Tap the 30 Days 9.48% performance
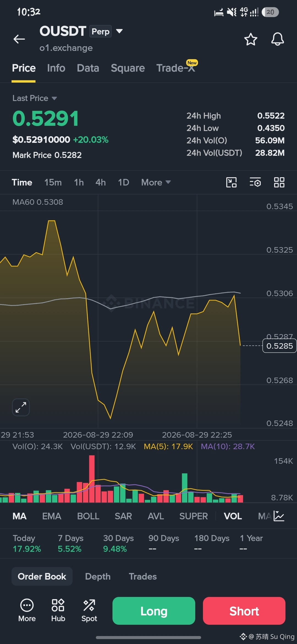 click(x=118, y=543)
